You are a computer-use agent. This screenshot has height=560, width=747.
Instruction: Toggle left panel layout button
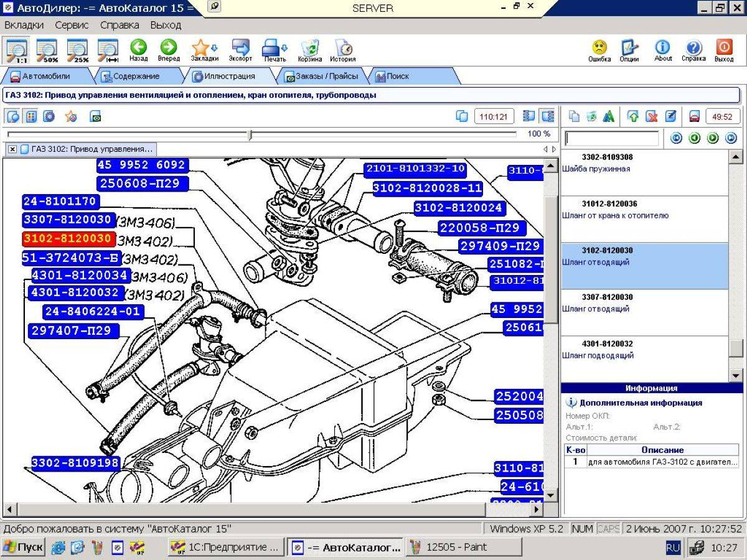(x=529, y=116)
